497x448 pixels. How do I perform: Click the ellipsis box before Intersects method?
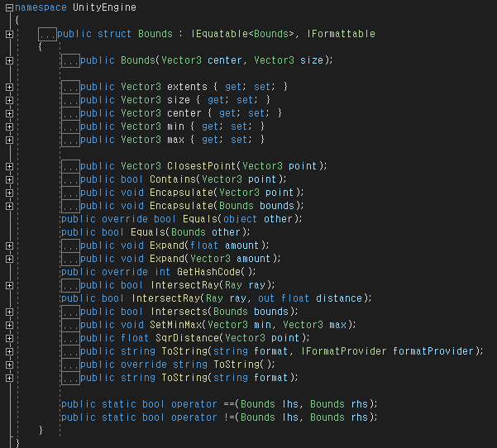pyautogui.click(x=70, y=312)
